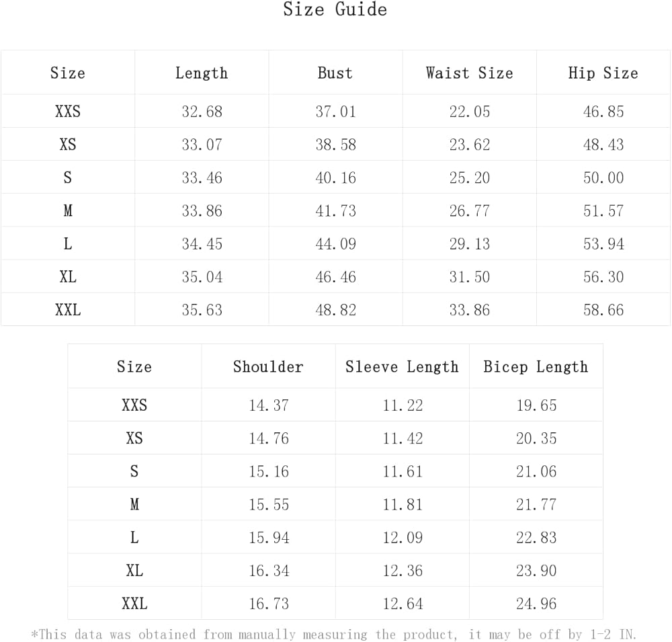Click the Sleeve Length column header
672x642 pixels.
pyautogui.click(x=402, y=367)
